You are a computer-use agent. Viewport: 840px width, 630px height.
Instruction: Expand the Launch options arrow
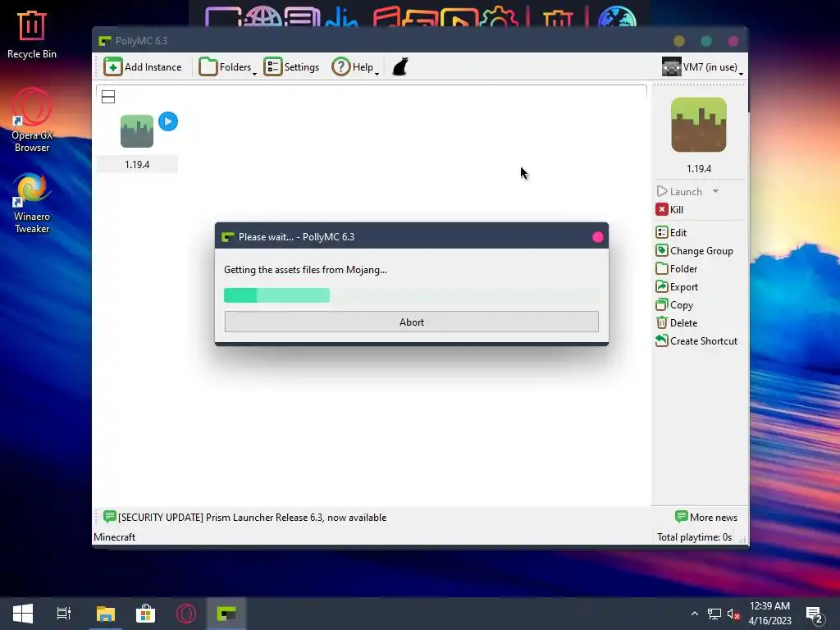point(715,191)
